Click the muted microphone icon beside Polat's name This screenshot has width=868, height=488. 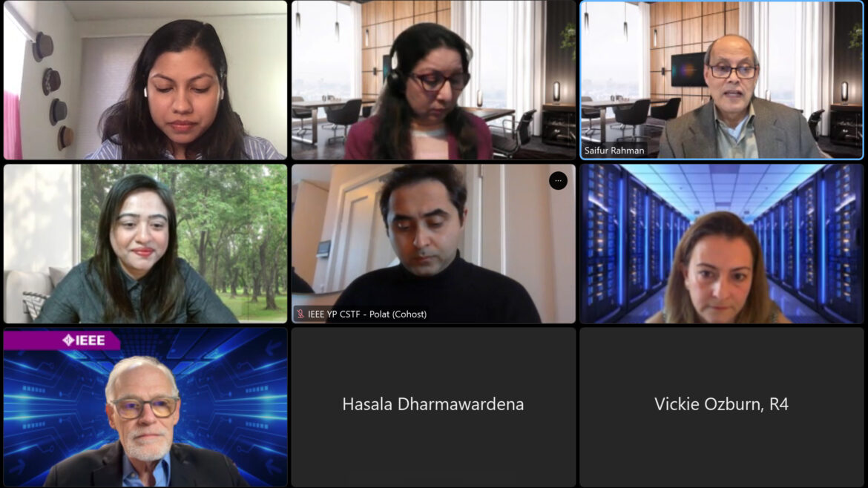[300, 314]
